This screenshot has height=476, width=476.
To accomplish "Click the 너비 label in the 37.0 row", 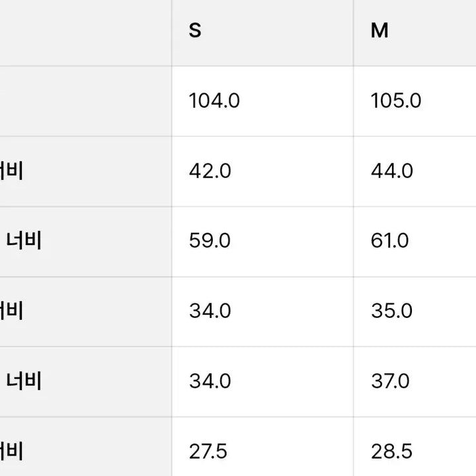I will 24,381.
